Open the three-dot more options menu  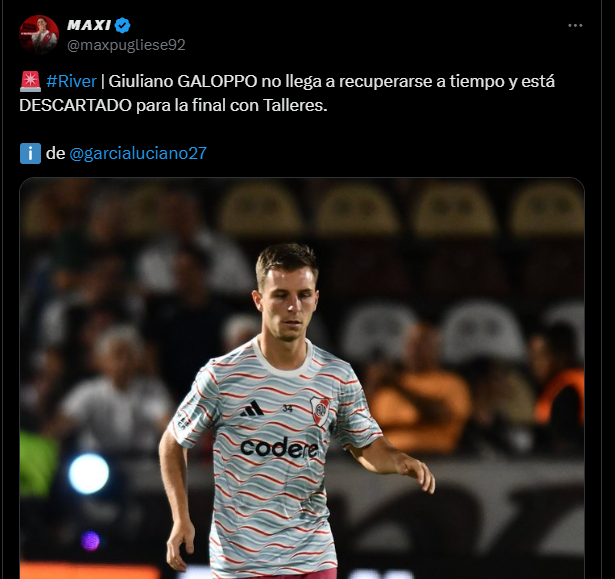tap(575, 25)
